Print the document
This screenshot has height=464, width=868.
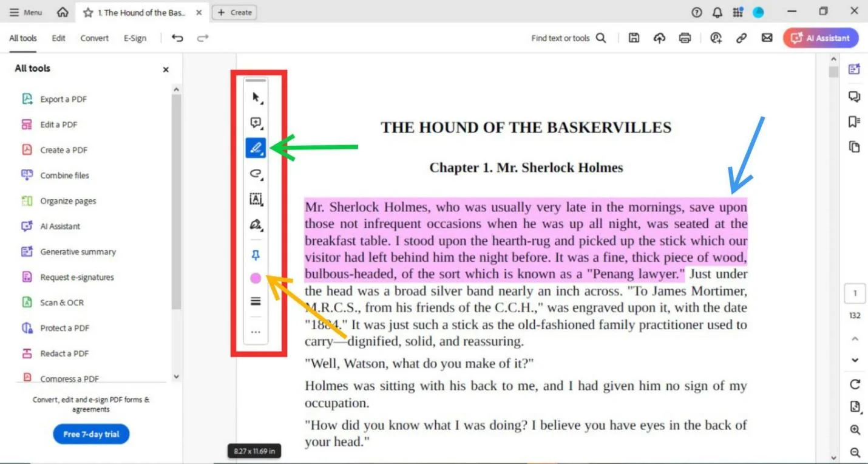click(685, 38)
